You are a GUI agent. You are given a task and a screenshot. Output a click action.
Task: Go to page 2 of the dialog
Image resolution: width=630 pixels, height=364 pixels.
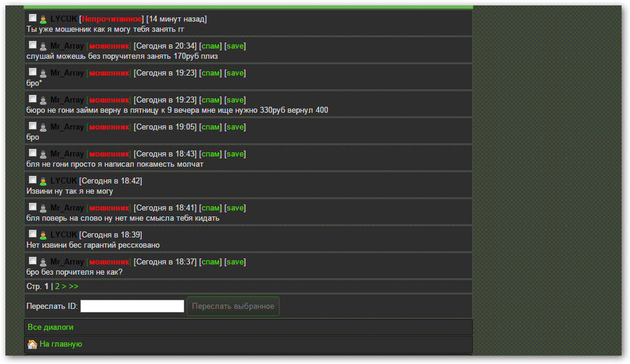(x=58, y=287)
